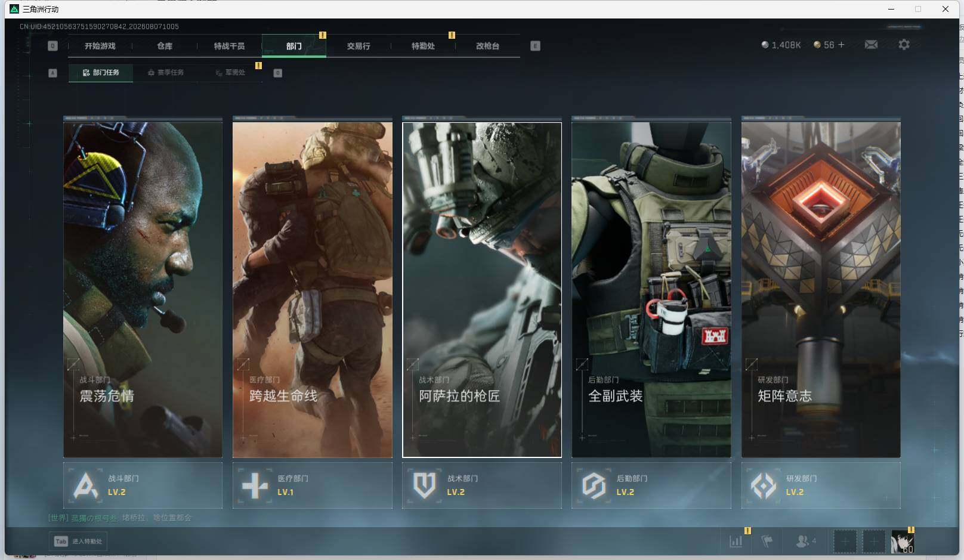Click the E key hint icon
Viewport: 964px width, 560px height.
coord(535,46)
